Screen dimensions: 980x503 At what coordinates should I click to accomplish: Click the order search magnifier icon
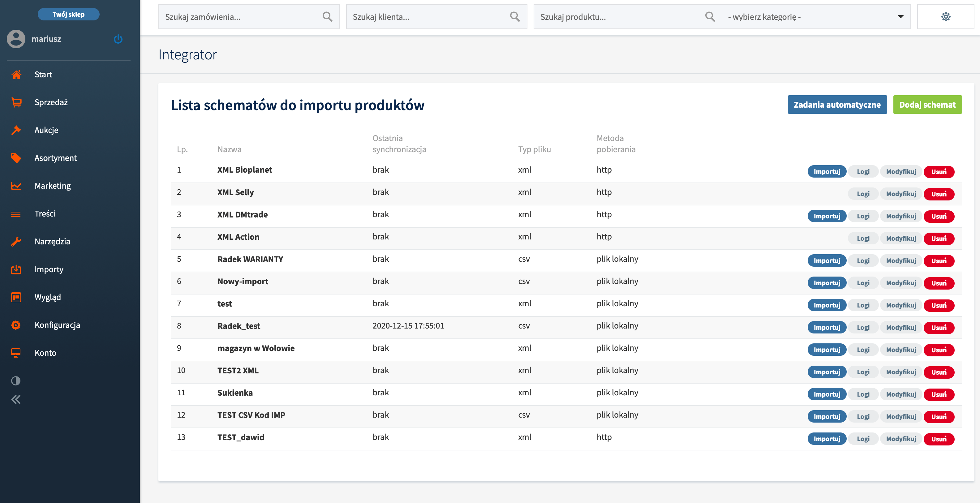(327, 17)
